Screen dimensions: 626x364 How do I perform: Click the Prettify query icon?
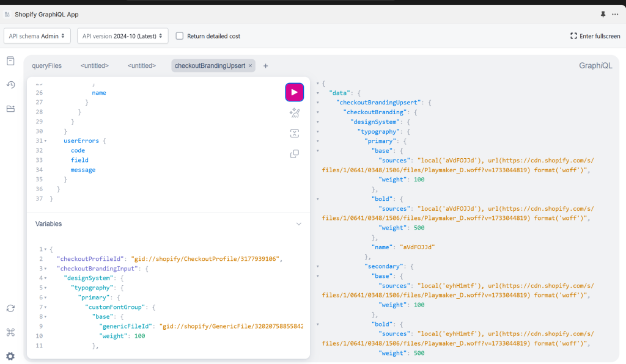(294, 113)
